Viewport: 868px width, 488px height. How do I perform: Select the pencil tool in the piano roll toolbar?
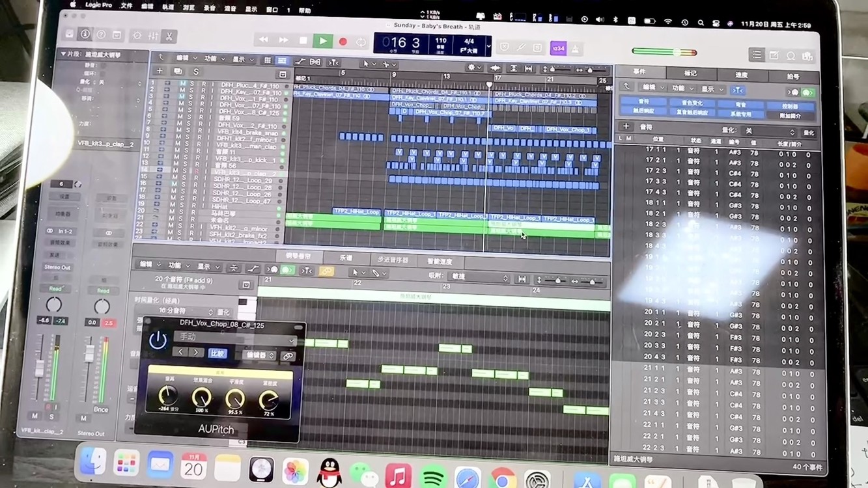pyautogui.click(x=376, y=273)
